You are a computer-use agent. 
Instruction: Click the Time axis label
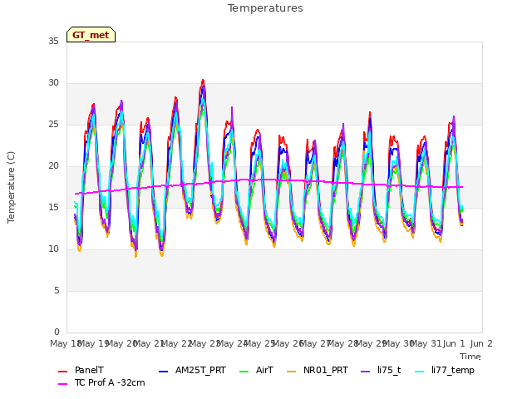click(x=470, y=357)
